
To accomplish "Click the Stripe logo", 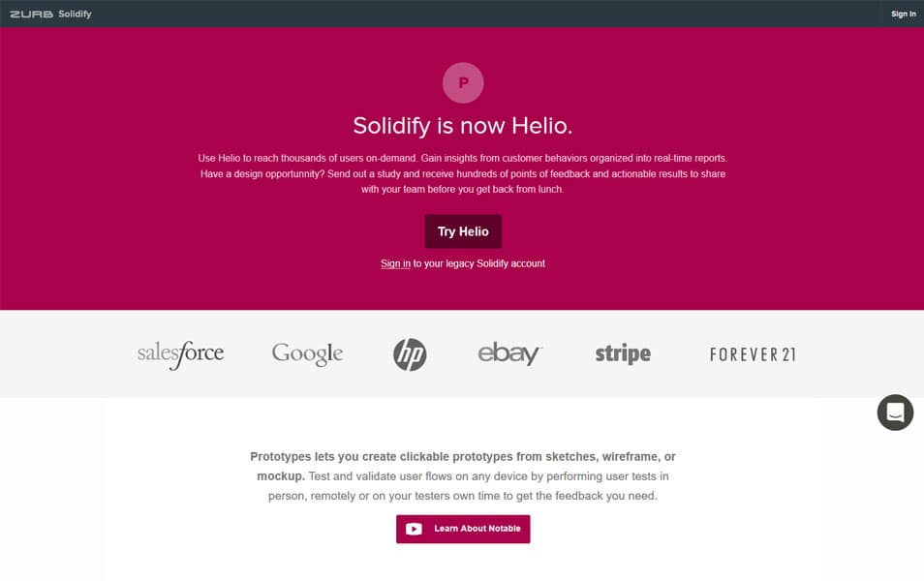I will click(x=623, y=353).
